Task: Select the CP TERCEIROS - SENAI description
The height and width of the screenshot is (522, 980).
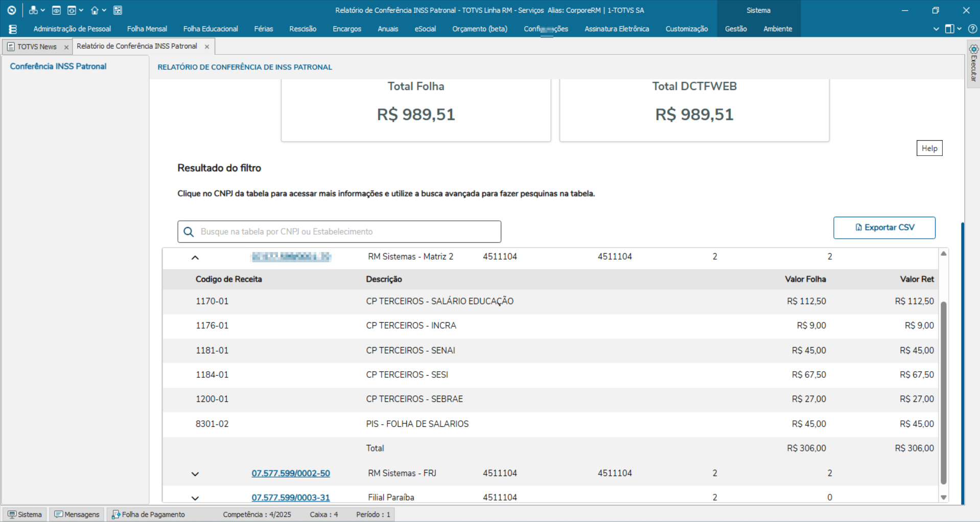Action: pyautogui.click(x=411, y=350)
